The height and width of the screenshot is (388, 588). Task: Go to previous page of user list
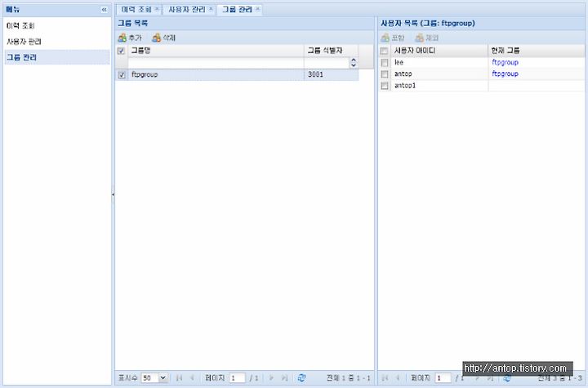(398, 378)
